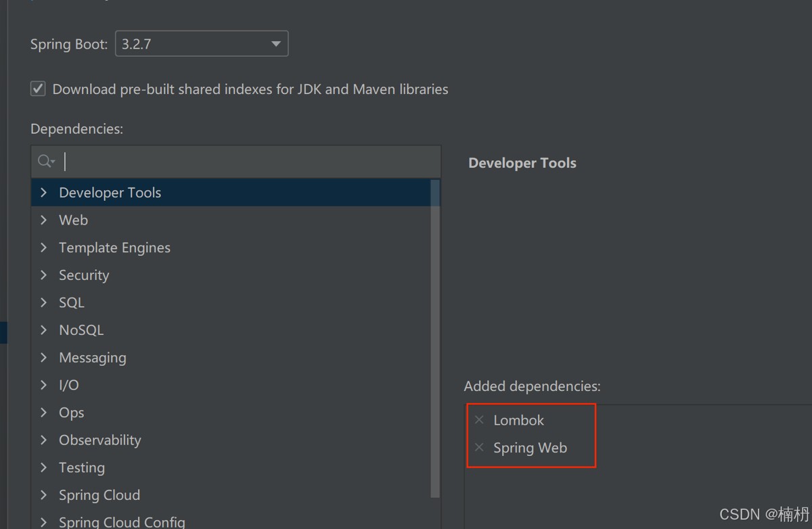This screenshot has width=812, height=529.
Task: Expand the Testing category chevron
Action: tap(44, 467)
